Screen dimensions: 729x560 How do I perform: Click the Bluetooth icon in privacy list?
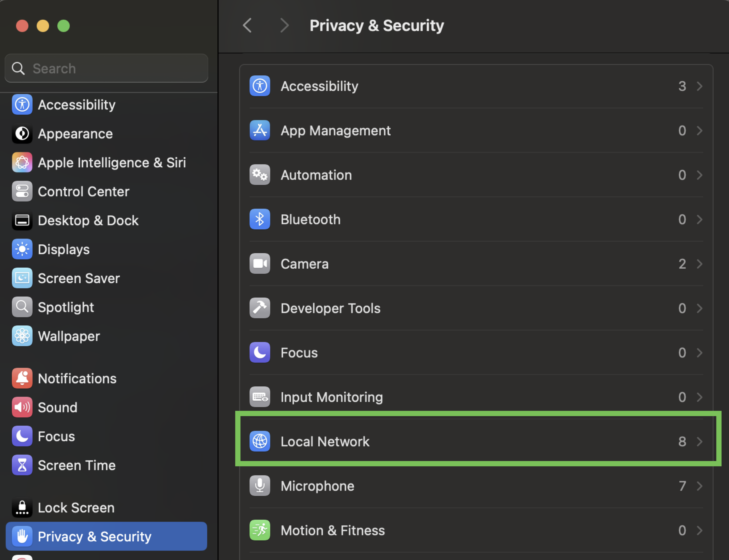tap(260, 219)
